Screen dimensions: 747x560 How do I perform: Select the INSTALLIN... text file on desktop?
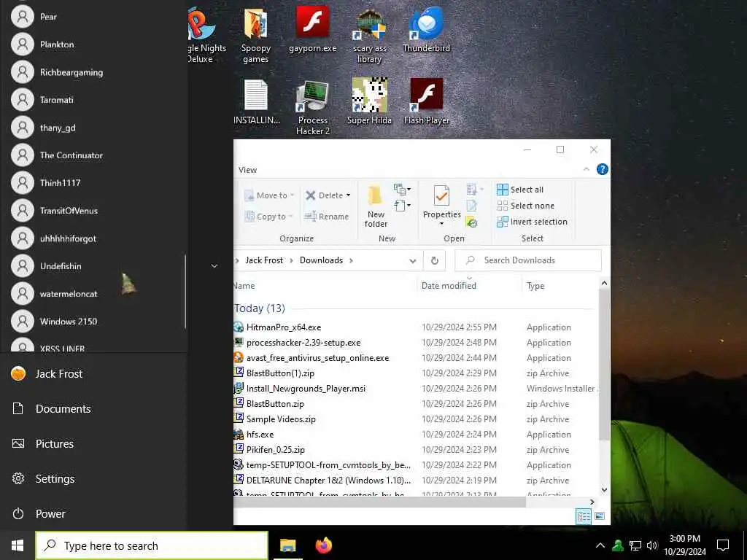[x=256, y=101]
